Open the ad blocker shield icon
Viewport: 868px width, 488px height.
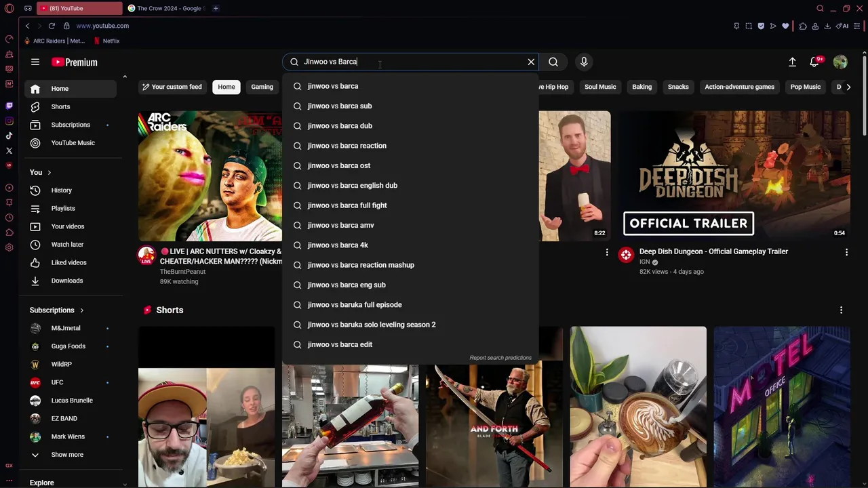761,26
